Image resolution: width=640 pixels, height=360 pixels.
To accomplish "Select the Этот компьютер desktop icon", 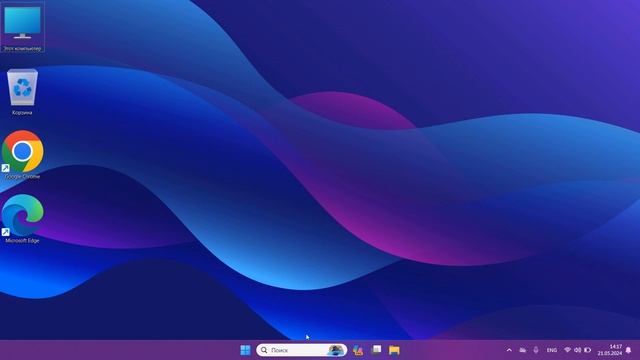I will [22, 27].
